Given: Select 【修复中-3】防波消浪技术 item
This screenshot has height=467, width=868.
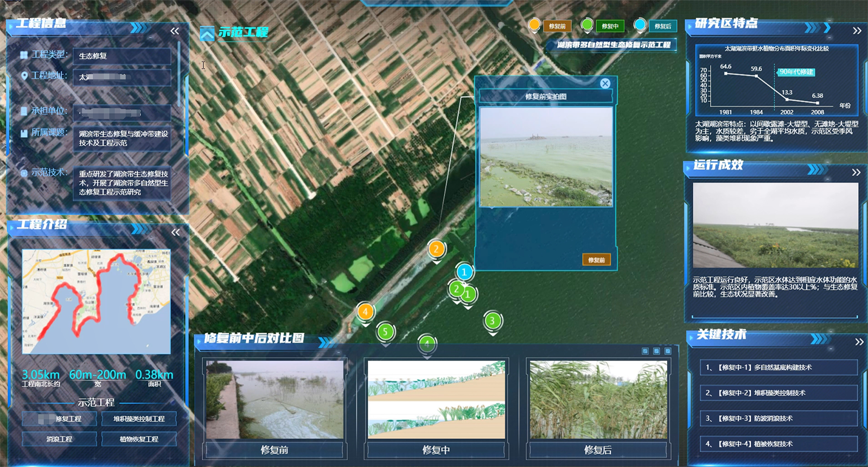Looking at the screenshot, I should coord(778,419).
